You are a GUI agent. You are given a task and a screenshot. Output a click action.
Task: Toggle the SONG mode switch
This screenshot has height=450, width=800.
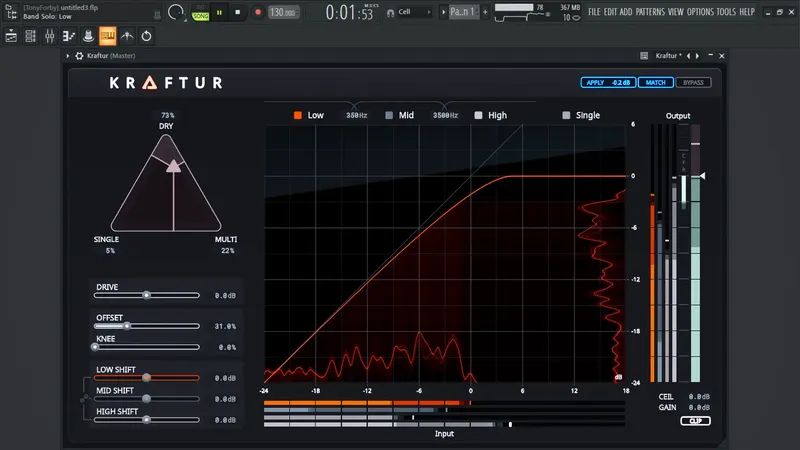click(x=201, y=15)
